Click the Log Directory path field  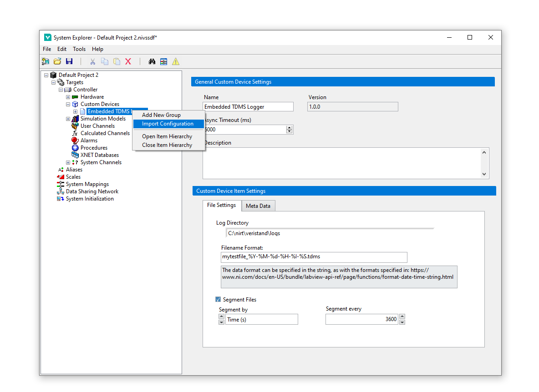(330, 233)
